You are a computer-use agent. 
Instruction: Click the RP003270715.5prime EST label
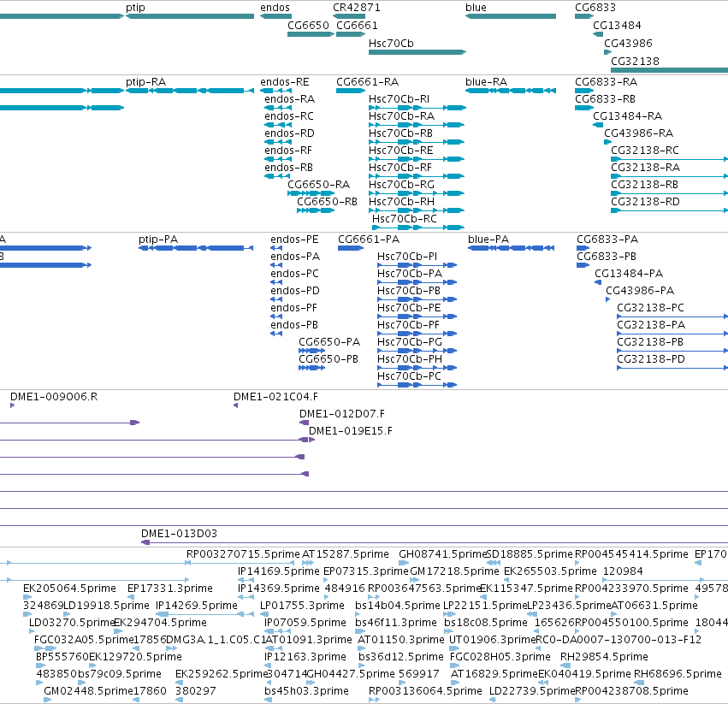(243, 554)
